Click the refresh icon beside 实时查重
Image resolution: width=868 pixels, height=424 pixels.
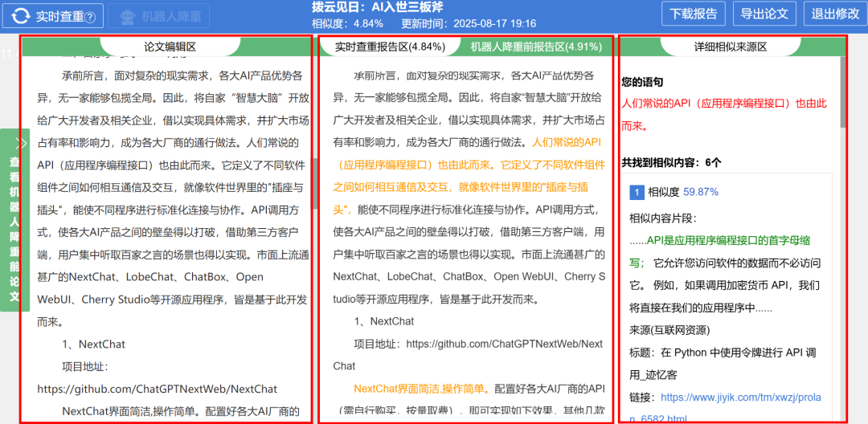pyautogui.click(x=20, y=16)
